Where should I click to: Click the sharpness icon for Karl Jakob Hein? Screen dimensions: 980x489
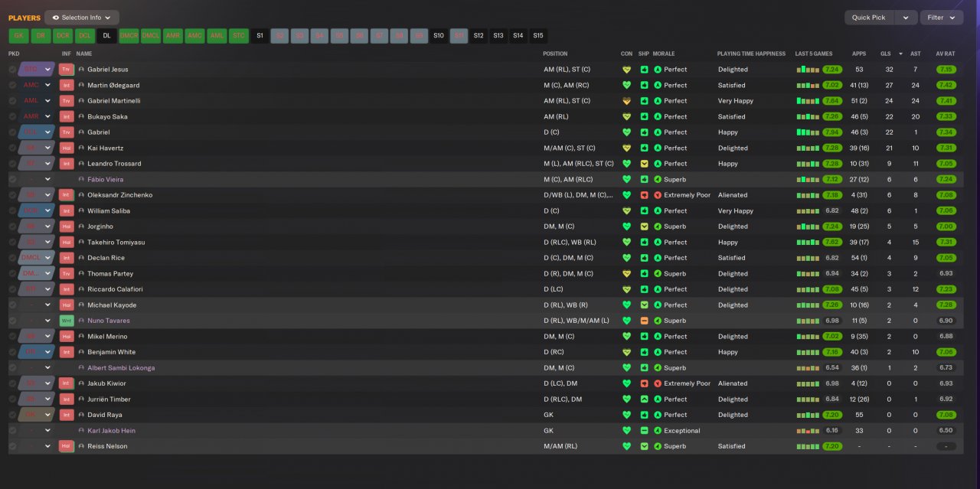pos(644,431)
